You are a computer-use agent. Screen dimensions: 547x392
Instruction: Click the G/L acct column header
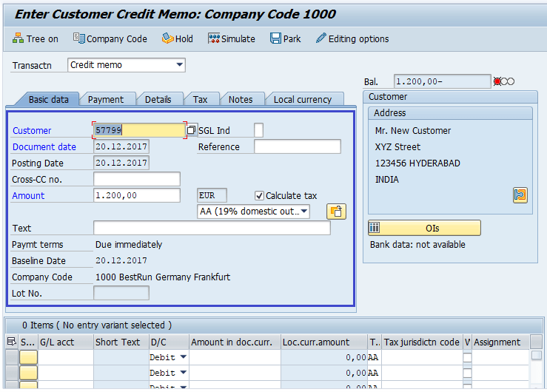66,342
